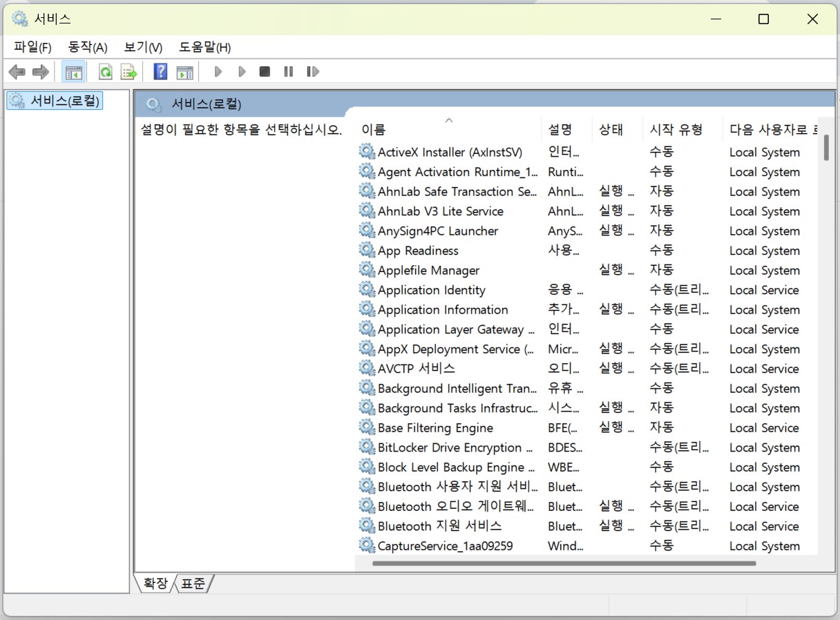The image size is (840, 620).
Task: Refresh the services list with the refresh icon
Action: 104,71
